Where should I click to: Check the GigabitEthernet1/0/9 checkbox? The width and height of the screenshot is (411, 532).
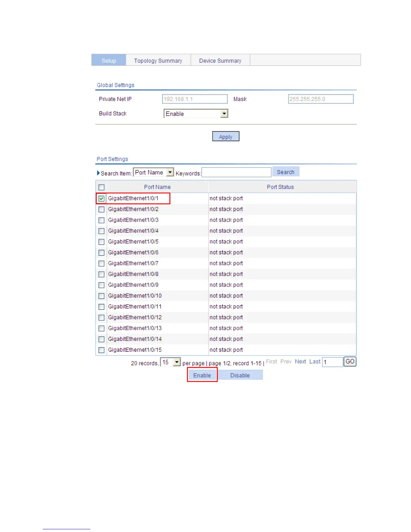(101, 285)
